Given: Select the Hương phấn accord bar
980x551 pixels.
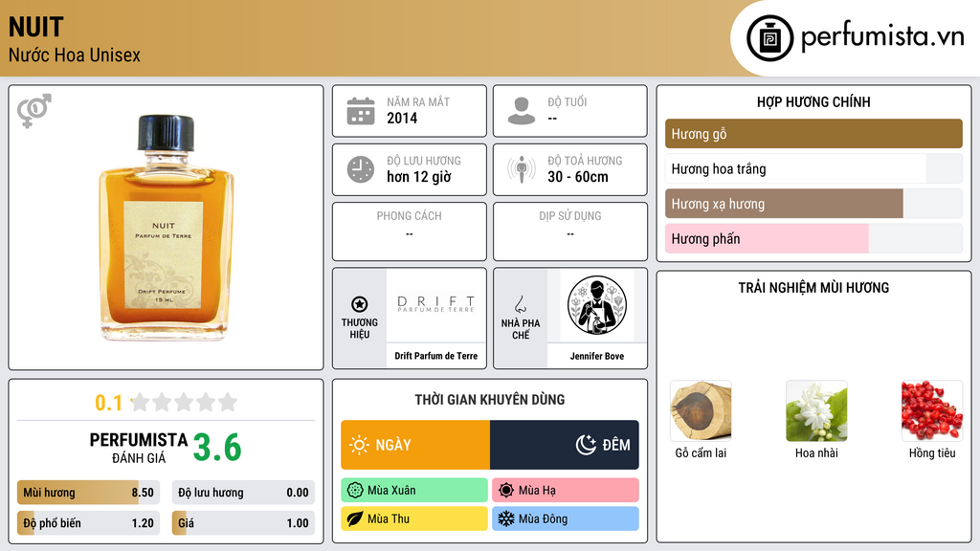Looking at the screenshot, I should 813,238.
